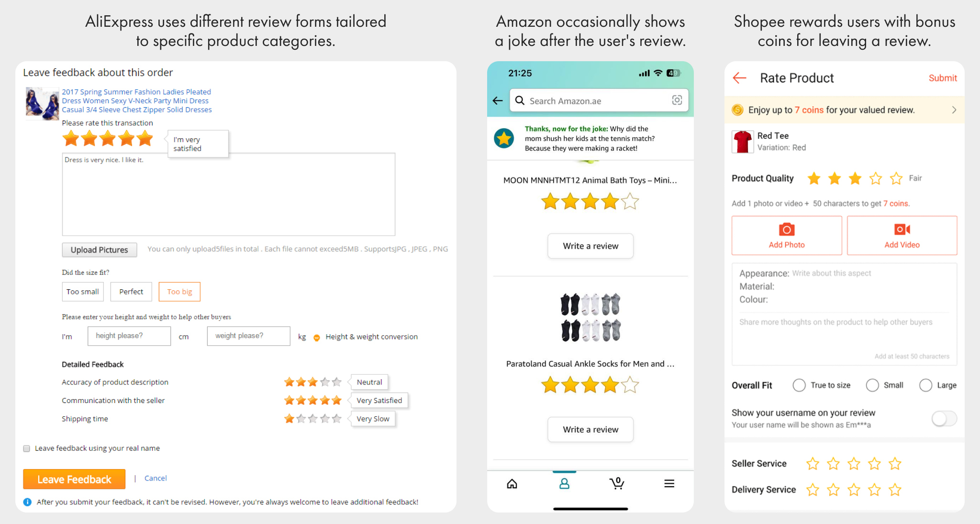
Task: Open Height & weight conversion helper
Action: click(371, 337)
